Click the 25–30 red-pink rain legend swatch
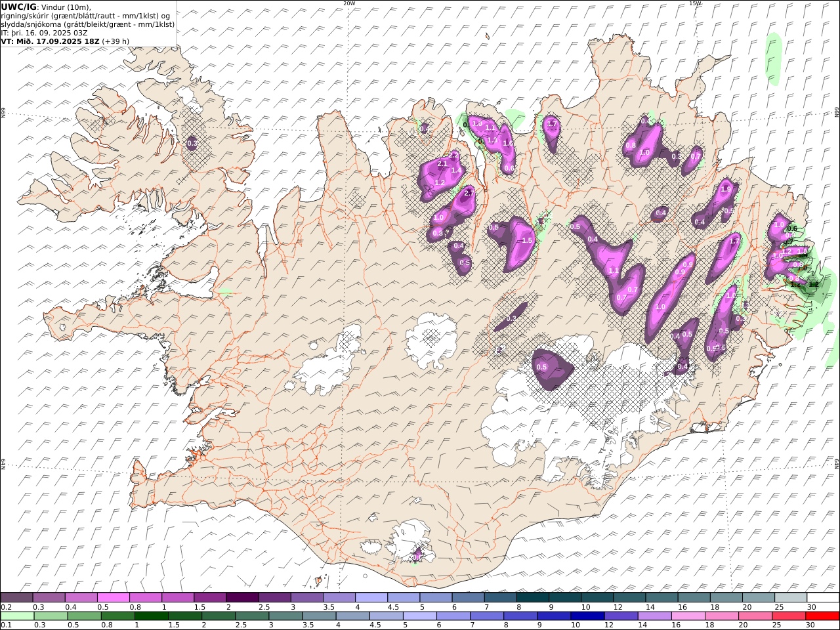Viewport: 840px width, 630px height. 789,616
